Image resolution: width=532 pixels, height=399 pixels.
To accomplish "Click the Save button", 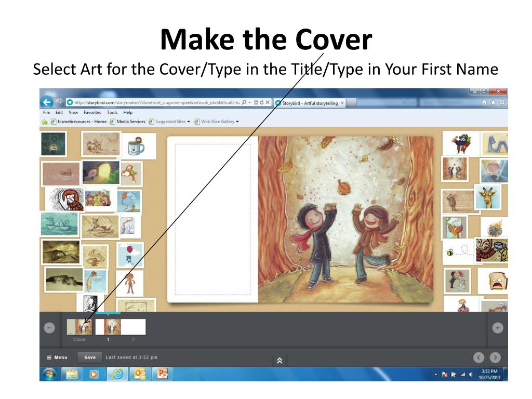I will [x=90, y=357].
